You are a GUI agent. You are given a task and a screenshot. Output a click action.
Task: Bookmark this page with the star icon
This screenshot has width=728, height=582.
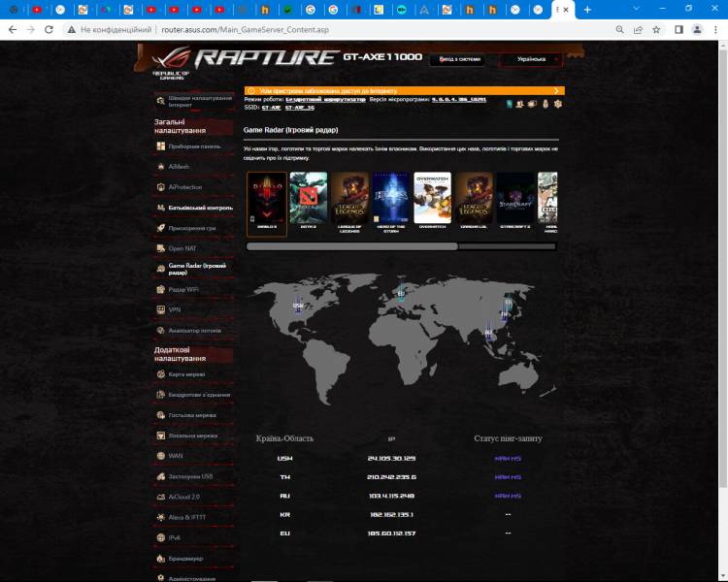(x=656, y=30)
